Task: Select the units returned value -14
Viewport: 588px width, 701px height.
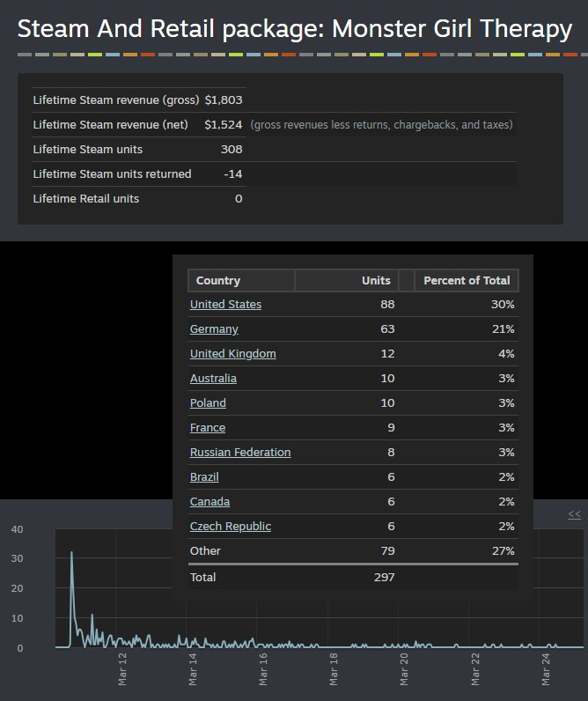Action: pos(232,173)
